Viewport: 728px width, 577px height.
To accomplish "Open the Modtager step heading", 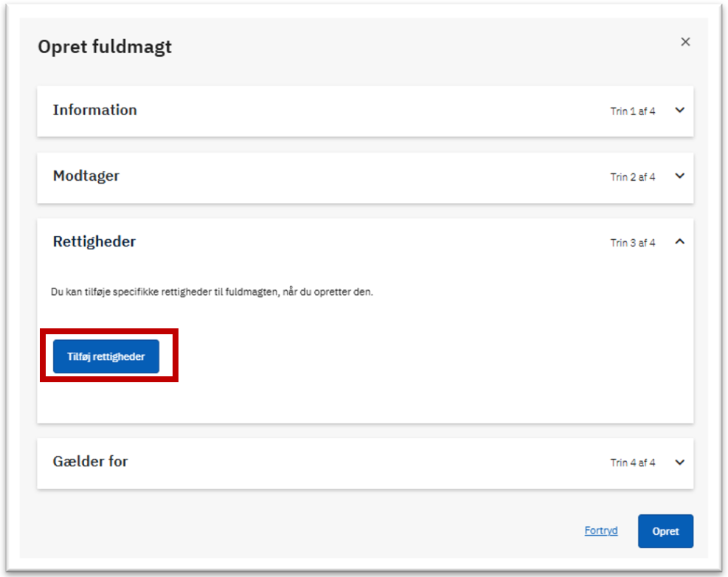I will [x=86, y=176].
